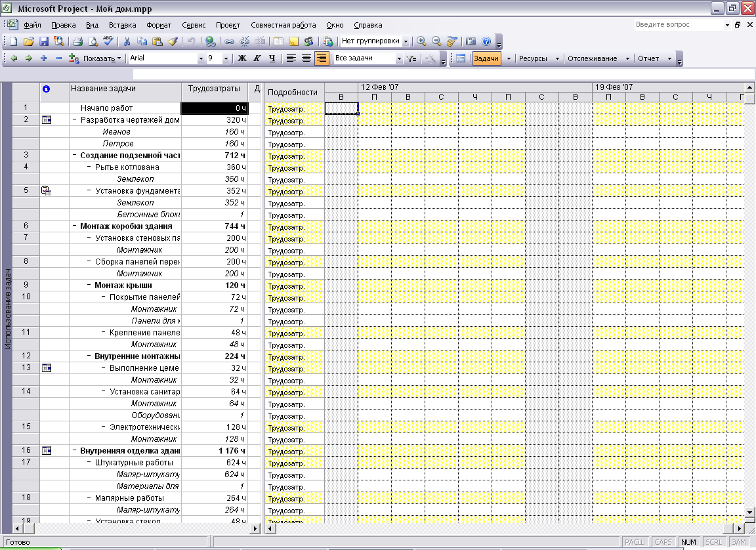756x550 pixels.
Task: Toggle the Project Guide pane icon
Action: point(461,58)
